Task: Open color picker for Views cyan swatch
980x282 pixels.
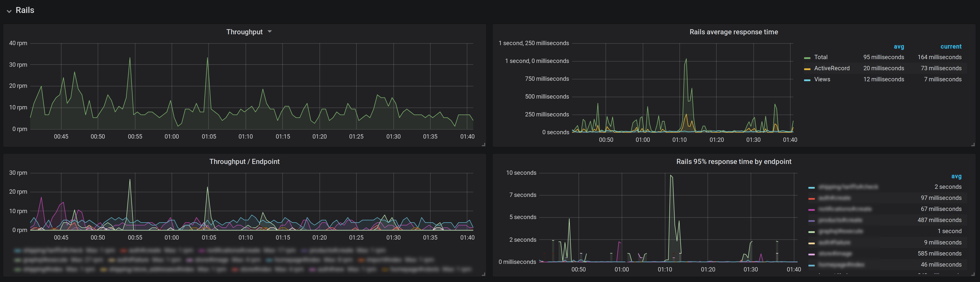Action: coord(807,80)
